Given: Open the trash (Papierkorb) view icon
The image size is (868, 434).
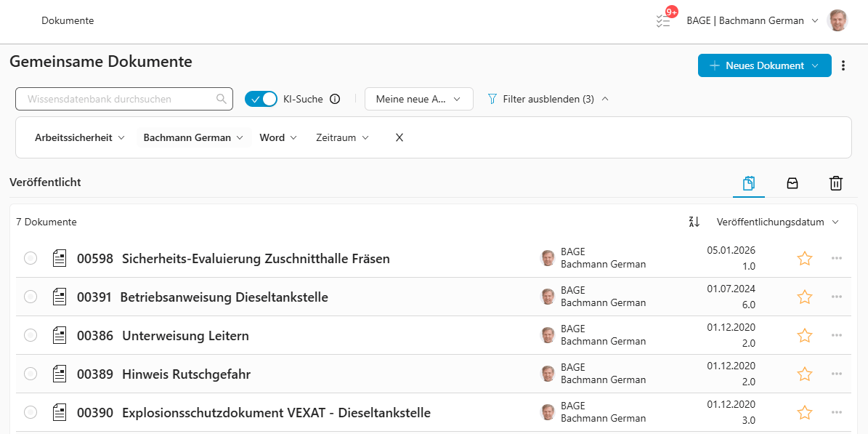Looking at the screenshot, I should [836, 183].
